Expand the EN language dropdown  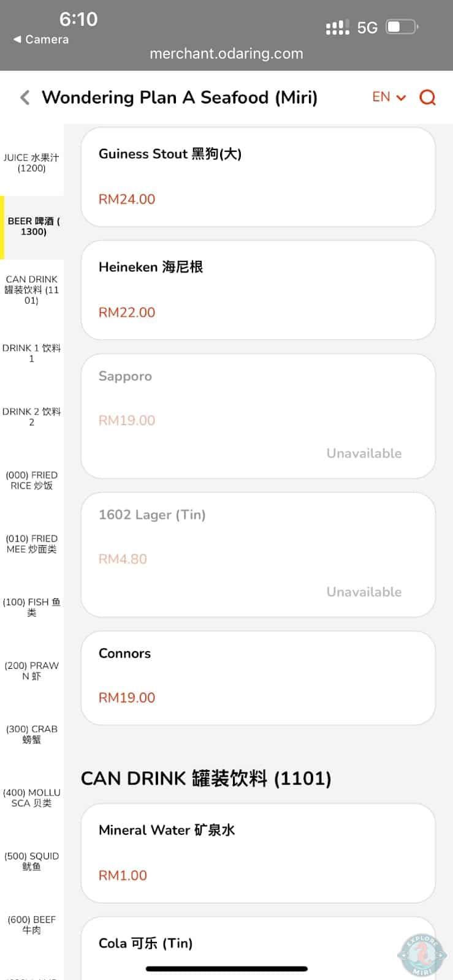coord(389,97)
